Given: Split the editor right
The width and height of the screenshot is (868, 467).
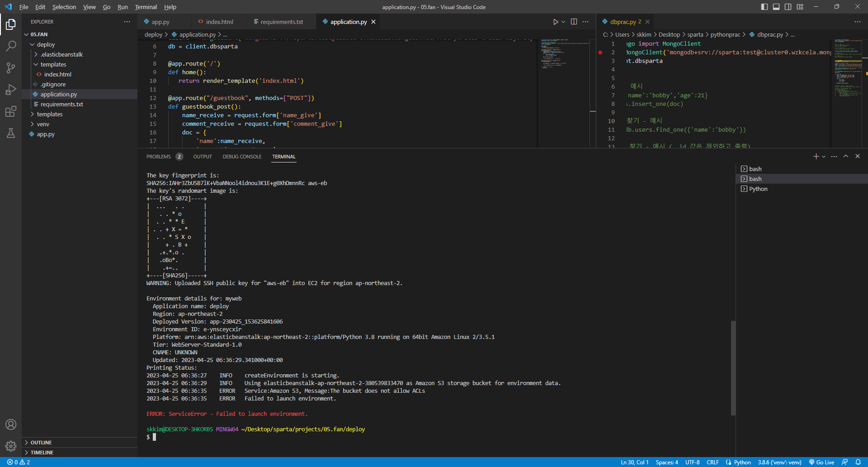Looking at the screenshot, I should tap(574, 22).
